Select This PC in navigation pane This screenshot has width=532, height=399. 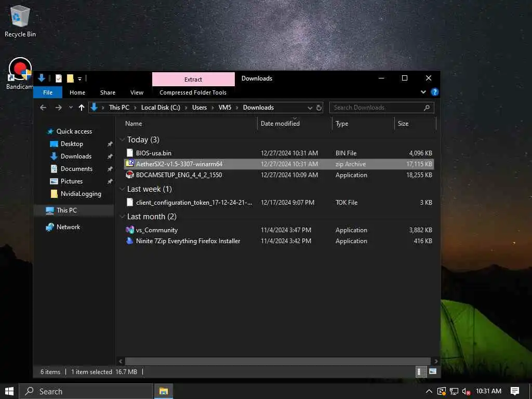66,210
